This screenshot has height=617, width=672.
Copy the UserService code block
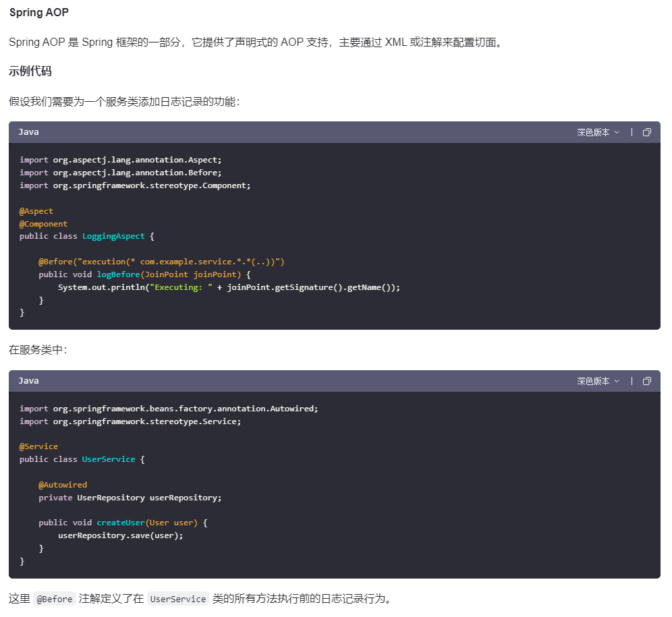[647, 381]
